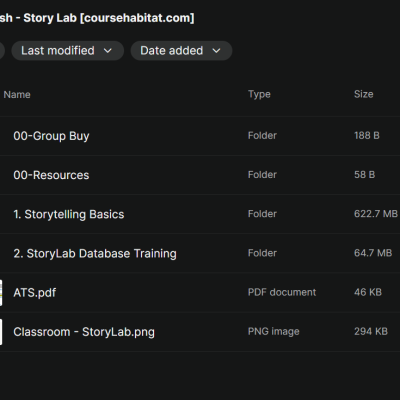Click Folder type in Storytelling Basics row
Viewport: 400px width, 400px height.
point(262,214)
